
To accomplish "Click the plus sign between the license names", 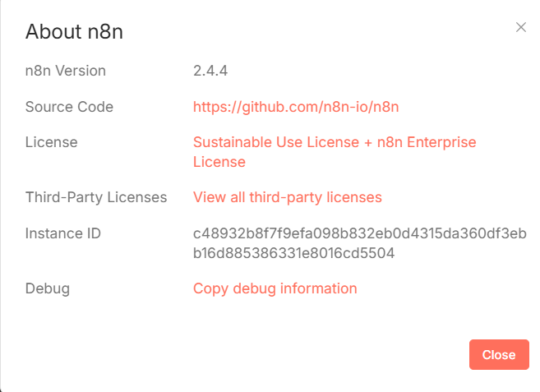I will (367, 143).
